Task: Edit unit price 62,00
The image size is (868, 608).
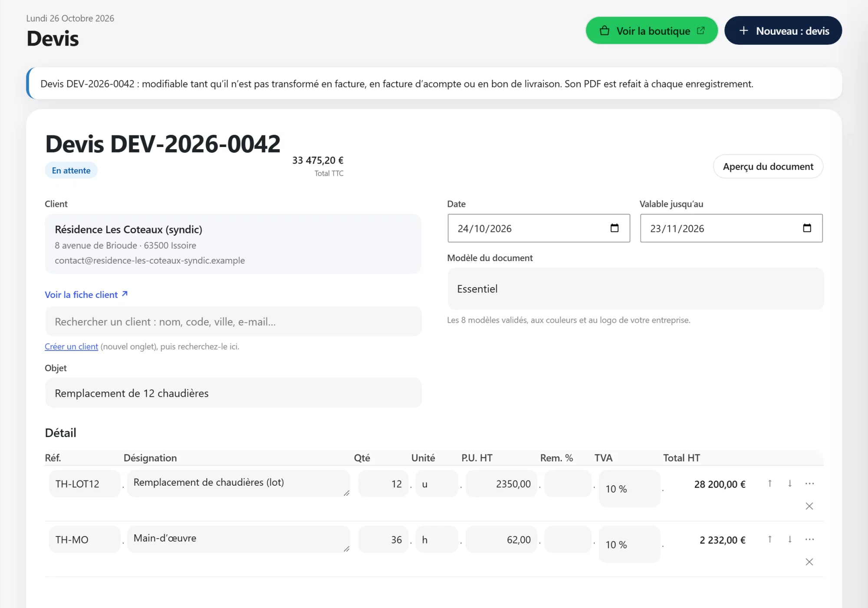Action: coord(501,539)
